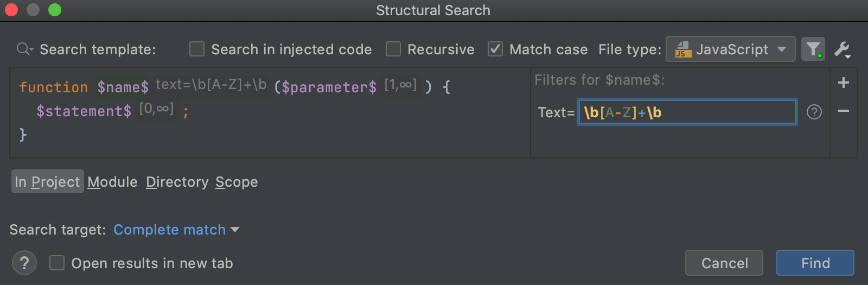Viewport: 868px width, 285px height.
Task: Enable Open results in new tab
Action: point(57,263)
